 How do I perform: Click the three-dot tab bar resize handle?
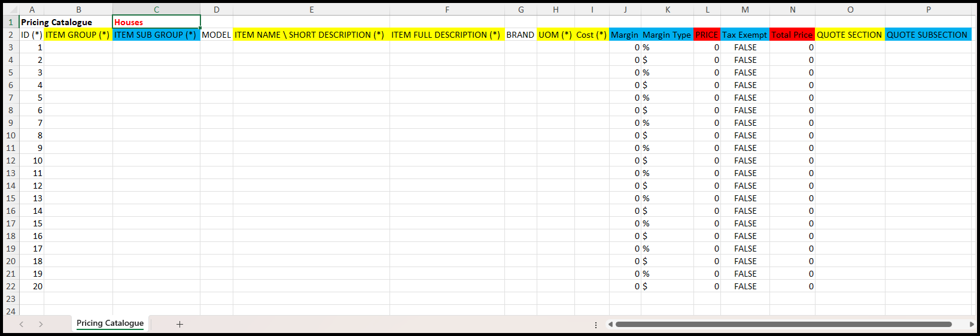coord(596,325)
